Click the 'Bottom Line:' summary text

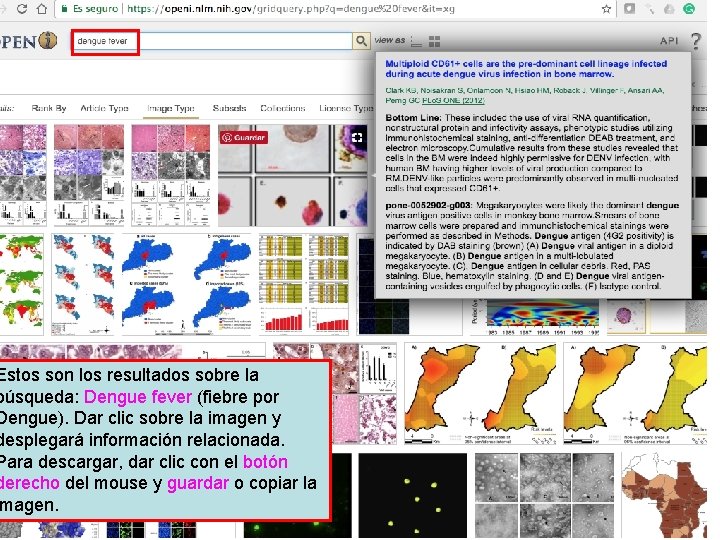413,118
